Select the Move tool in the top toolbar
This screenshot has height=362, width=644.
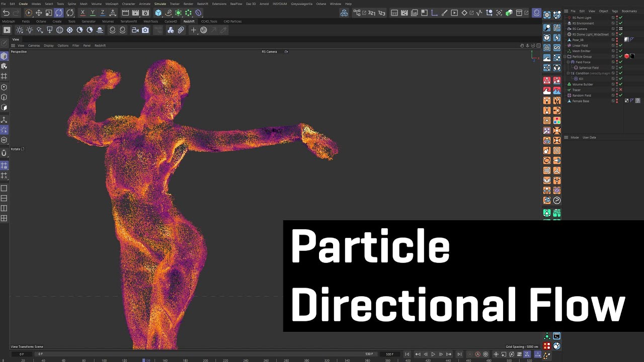coord(39,13)
